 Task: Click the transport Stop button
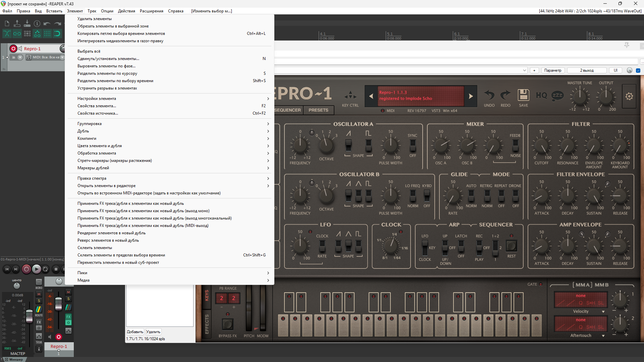(56, 269)
